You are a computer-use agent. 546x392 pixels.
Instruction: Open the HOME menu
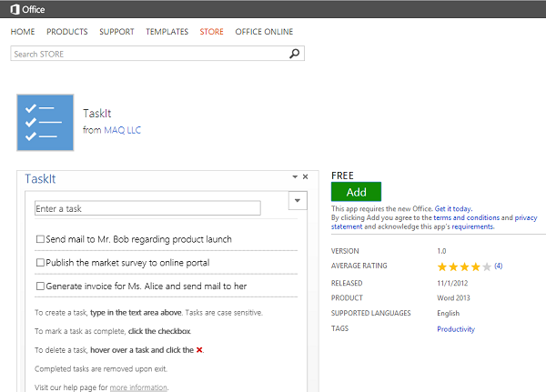pos(23,32)
